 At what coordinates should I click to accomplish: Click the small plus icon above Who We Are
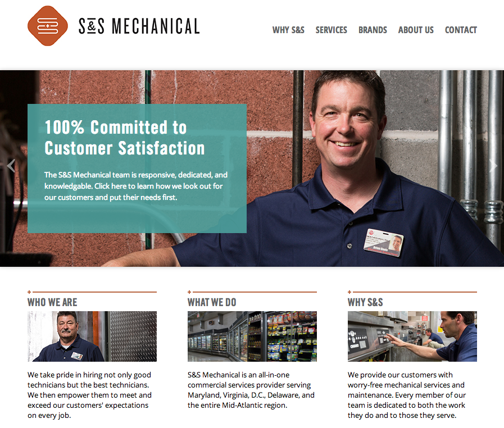[x=29, y=292]
